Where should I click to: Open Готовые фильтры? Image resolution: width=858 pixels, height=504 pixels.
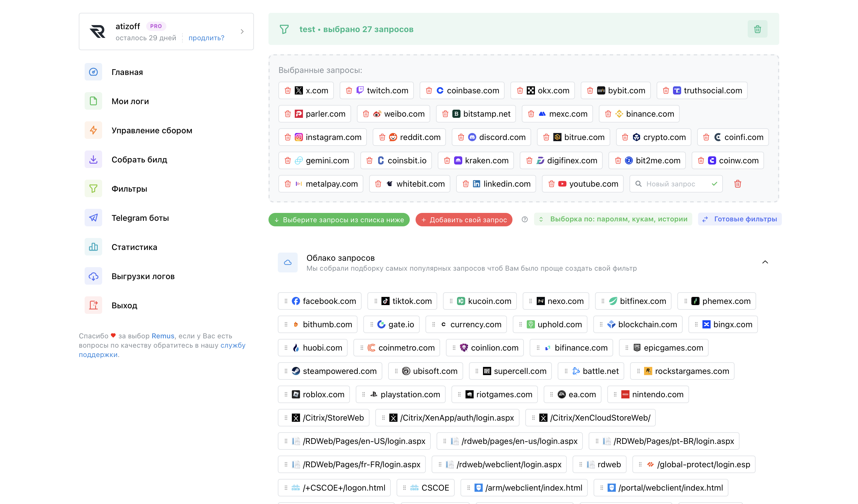(740, 219)
